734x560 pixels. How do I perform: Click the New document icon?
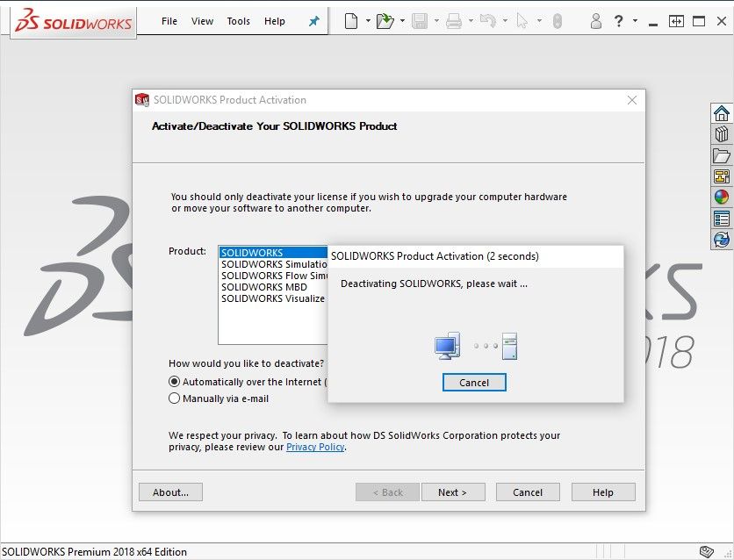pyautogui.click(x=351, y=21)
